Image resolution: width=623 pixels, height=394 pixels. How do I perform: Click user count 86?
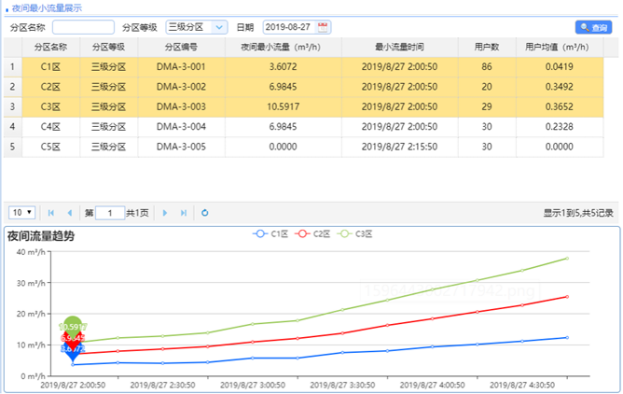tap(487, 67)
